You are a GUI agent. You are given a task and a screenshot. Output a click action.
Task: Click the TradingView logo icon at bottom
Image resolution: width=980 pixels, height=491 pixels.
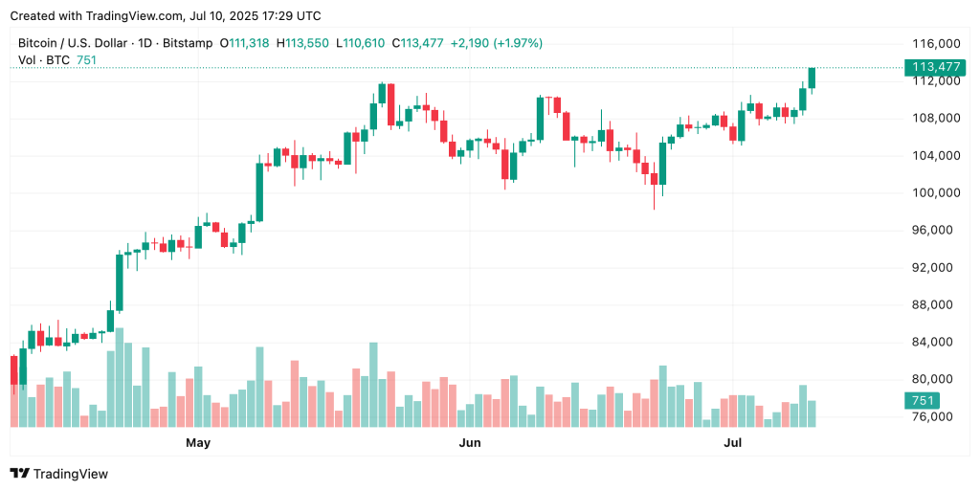click(19, 473)
